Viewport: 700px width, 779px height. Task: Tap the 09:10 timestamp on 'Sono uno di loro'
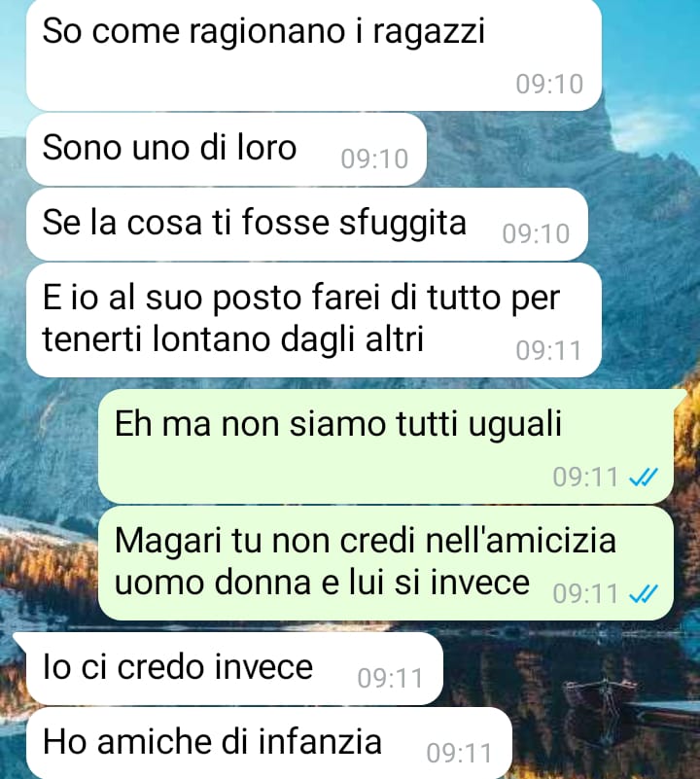point(374,159)
